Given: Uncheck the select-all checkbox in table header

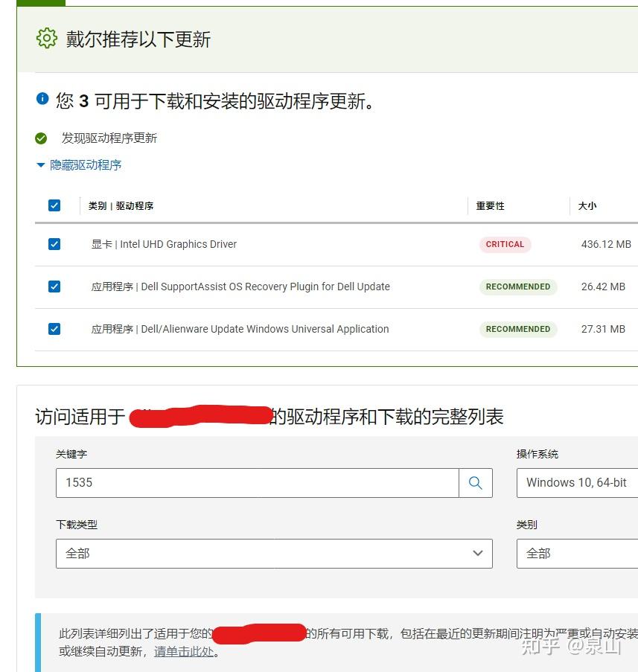Looking at the screenshot, I should (54, 205).
